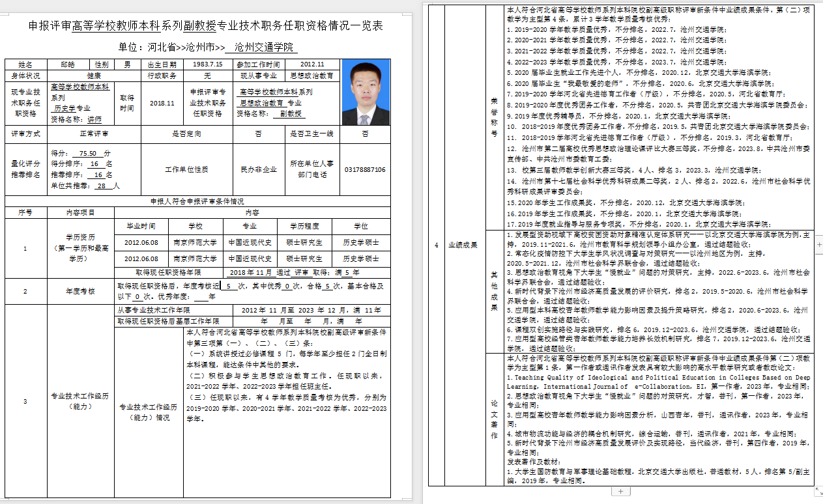Screen dimensions: 823x504
Task: Select the phone number 03178887106
Action: [365, 169]
